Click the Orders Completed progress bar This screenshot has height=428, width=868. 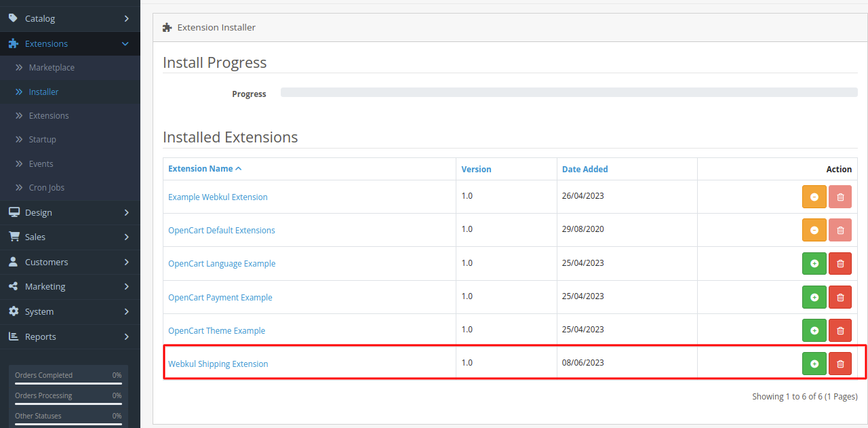(68, 383)
